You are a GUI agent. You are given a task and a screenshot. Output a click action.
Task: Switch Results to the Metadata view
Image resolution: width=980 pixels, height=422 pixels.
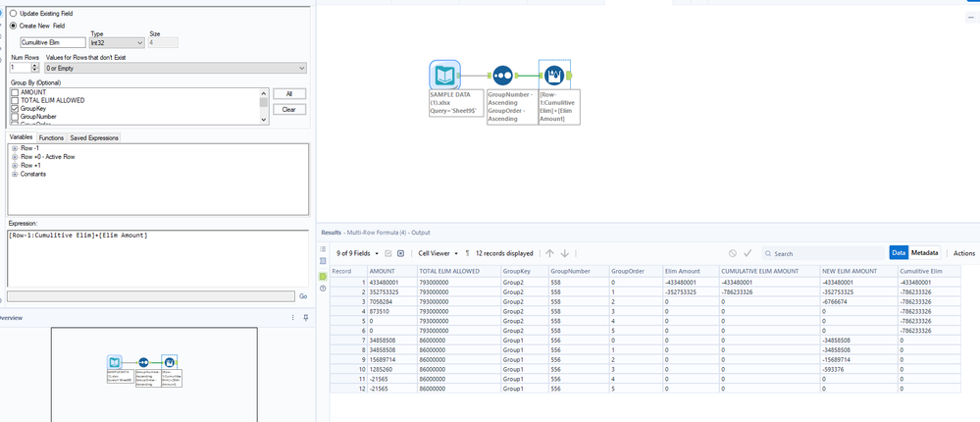pos(924,252)
